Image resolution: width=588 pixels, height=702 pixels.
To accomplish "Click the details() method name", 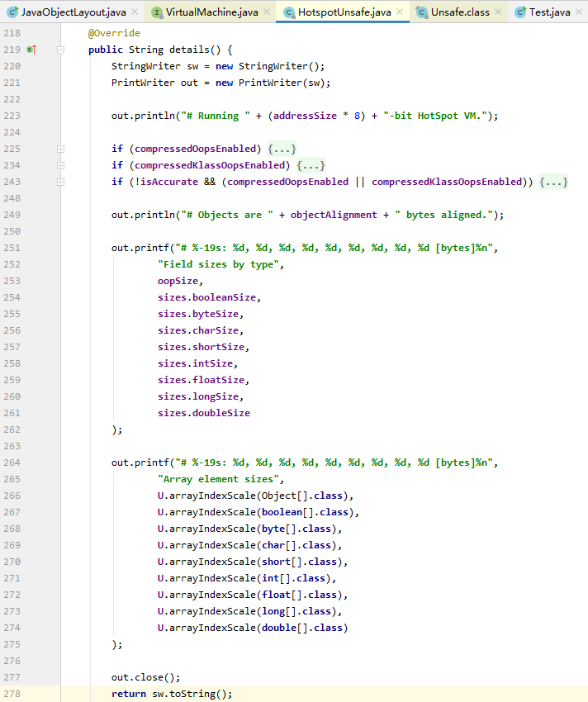I will click(189, 50).
